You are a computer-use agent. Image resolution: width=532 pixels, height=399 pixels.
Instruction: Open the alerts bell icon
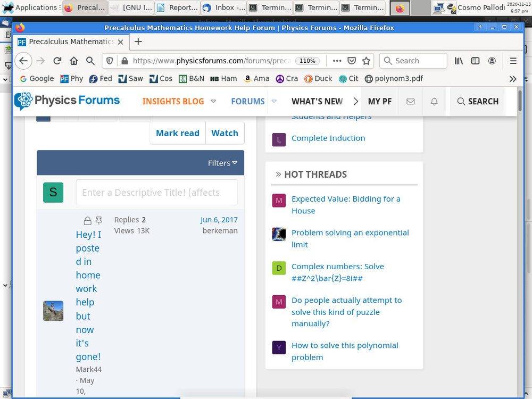(434, 101)
